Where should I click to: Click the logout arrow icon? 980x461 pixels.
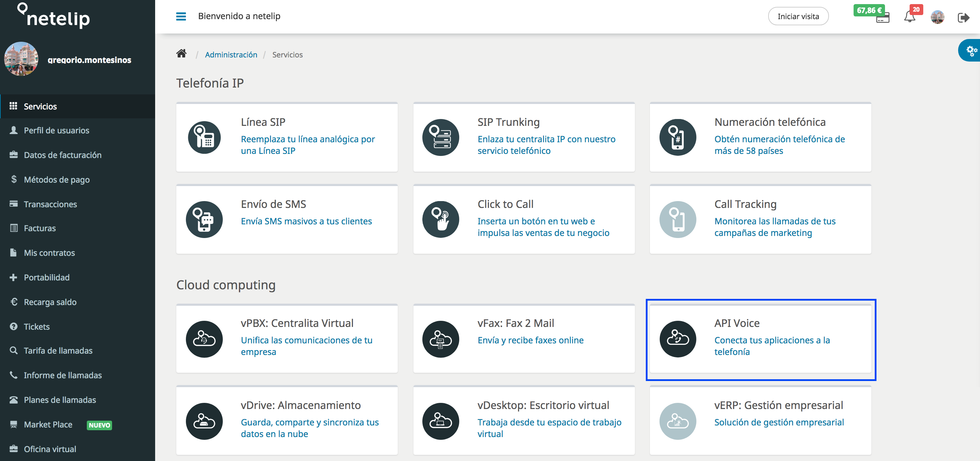pos(963,17)
